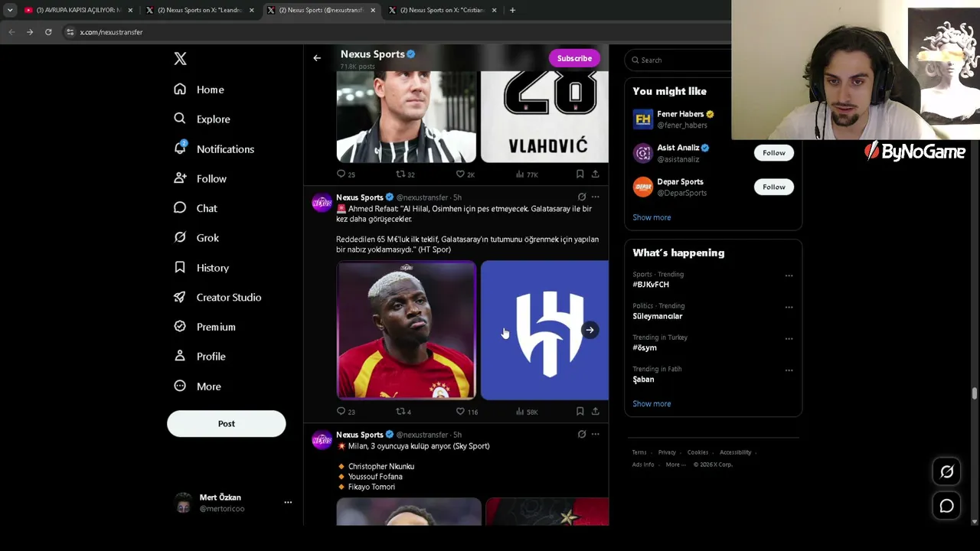Open the browser tab search dropdown
This screenshot has width=980, height=551.
coord(10,10)
